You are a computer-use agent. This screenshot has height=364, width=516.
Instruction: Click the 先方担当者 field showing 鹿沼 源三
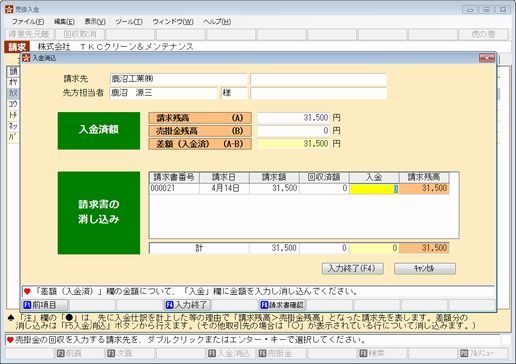pos(163,93)
